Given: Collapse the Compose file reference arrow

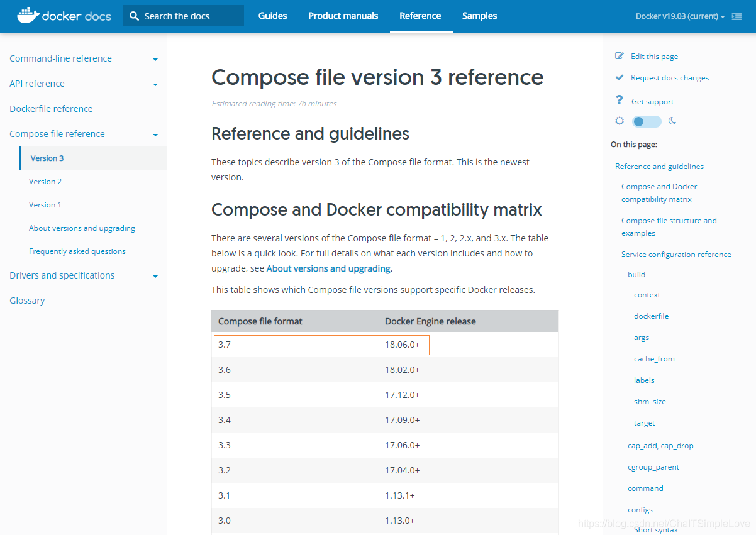Looking at the screenshot, I should point(155,135).
